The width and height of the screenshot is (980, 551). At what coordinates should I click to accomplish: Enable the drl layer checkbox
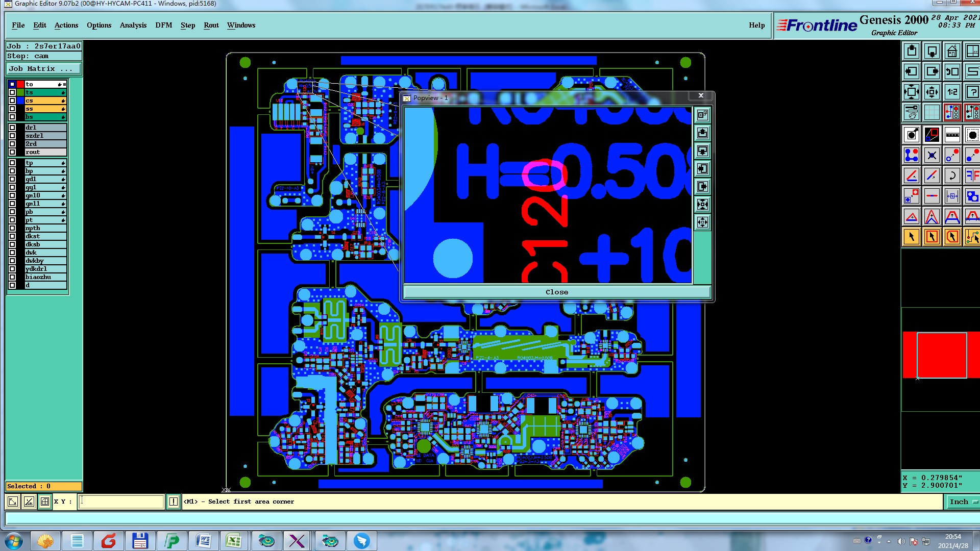point(12,128)
